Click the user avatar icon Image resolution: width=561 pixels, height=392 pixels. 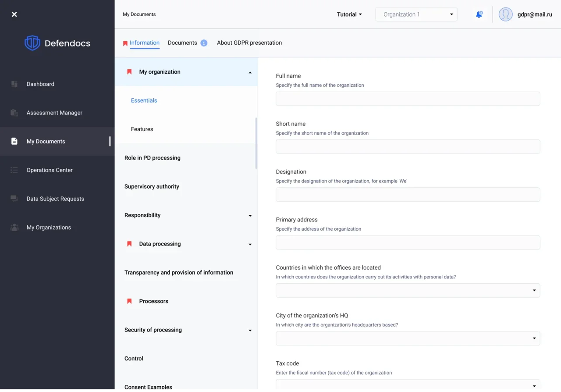click(x=505, y=14)
